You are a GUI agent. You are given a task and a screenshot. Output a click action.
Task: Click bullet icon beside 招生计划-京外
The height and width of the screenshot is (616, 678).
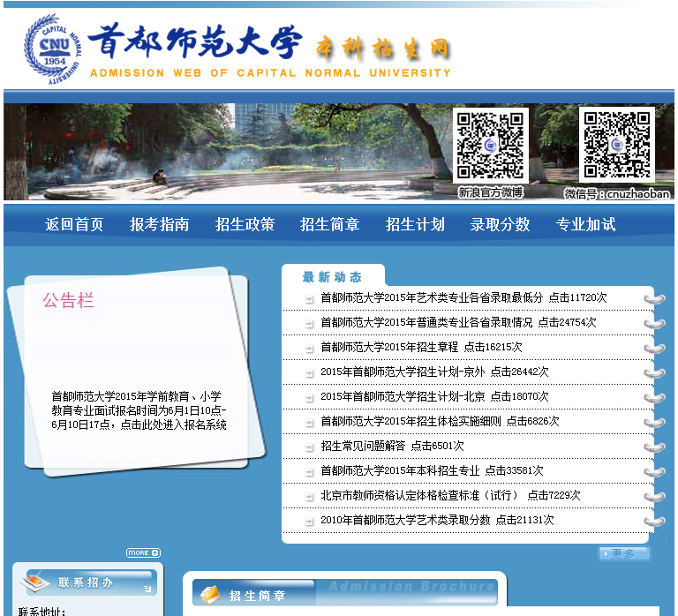[309, 372]
